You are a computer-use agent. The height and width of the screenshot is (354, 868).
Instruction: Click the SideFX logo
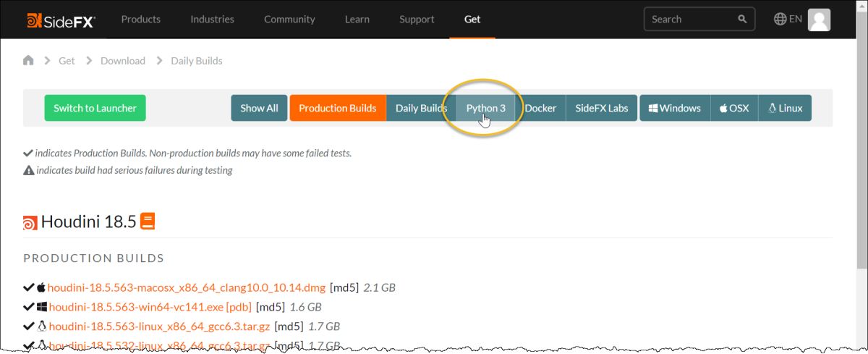61,20
